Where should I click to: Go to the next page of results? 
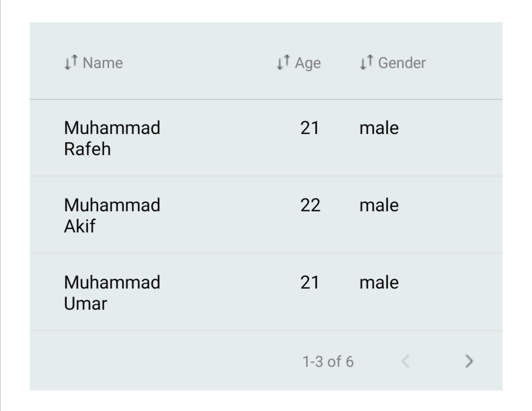469,362
